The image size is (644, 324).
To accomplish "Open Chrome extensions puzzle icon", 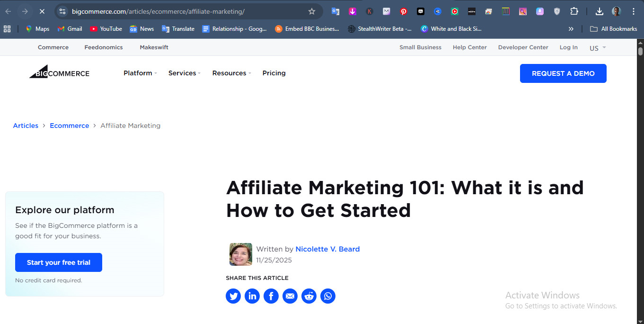I will (574, 11).
